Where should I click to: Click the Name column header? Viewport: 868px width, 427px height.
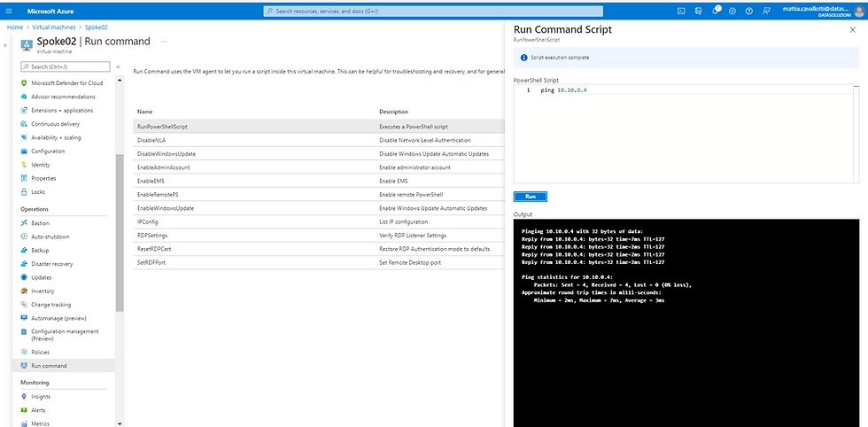144,112
